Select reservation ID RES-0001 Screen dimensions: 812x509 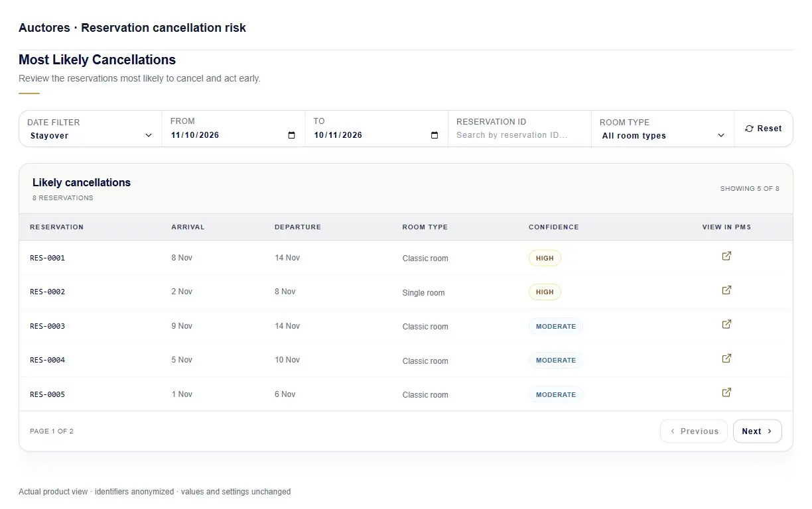(47, 258)
